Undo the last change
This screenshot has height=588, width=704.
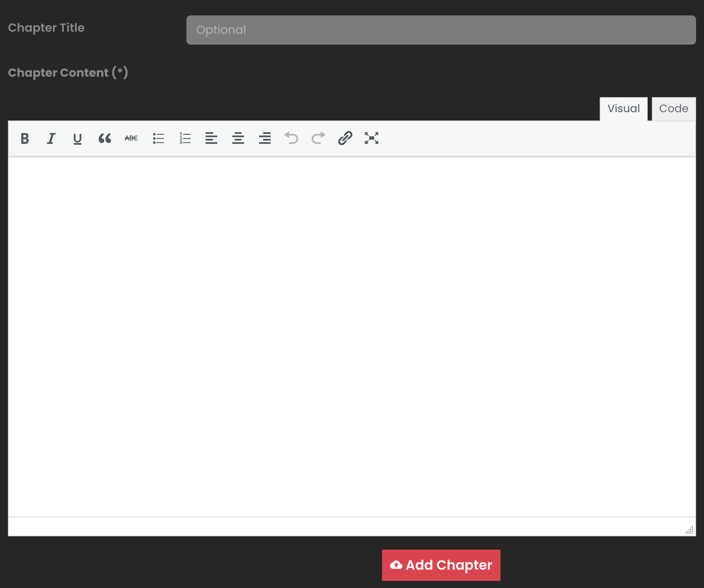click(x=292, y=138)
